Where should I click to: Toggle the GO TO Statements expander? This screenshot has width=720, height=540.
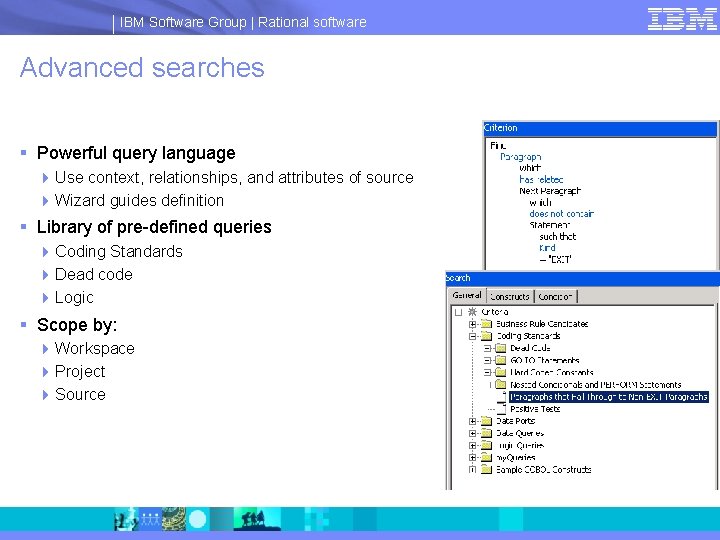[x=487, y=360]
